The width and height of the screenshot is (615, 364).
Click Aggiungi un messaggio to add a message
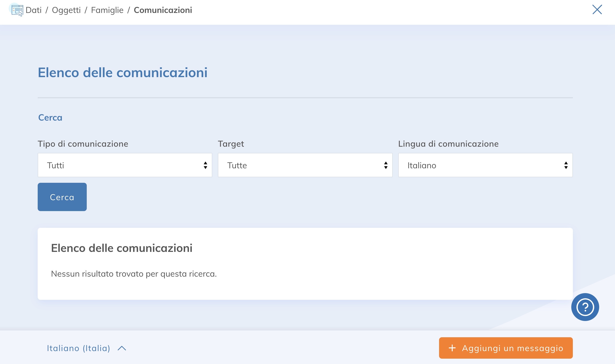(505, 348)
